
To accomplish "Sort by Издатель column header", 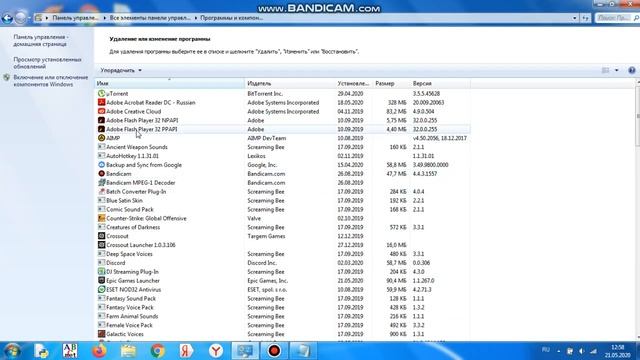I will (290, 83).
